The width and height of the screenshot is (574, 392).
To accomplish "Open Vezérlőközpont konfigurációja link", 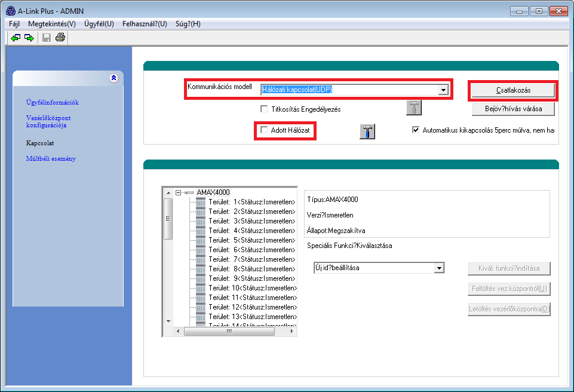I will [x=48, y=121].
